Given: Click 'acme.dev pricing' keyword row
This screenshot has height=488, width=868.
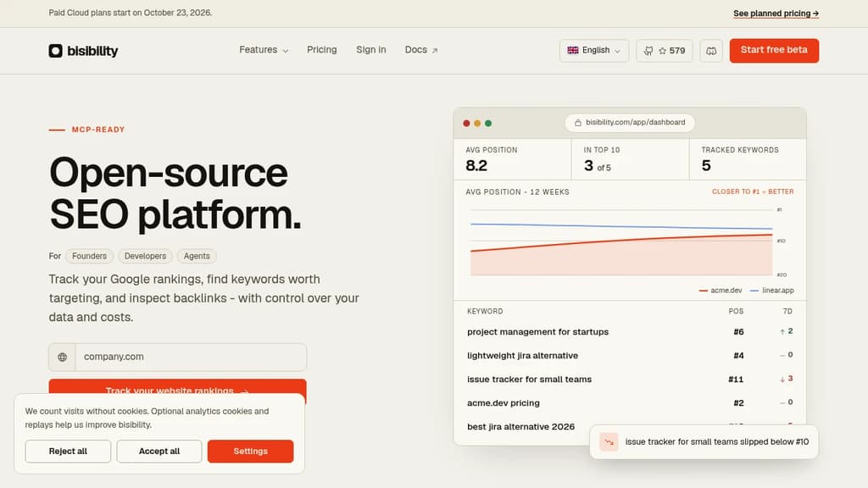Looking at the screenshot, I should tap(630, 402).
